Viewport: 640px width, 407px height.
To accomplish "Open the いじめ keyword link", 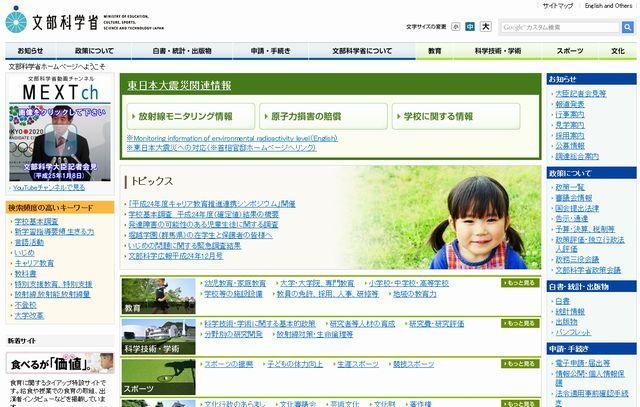I will 24,253.
